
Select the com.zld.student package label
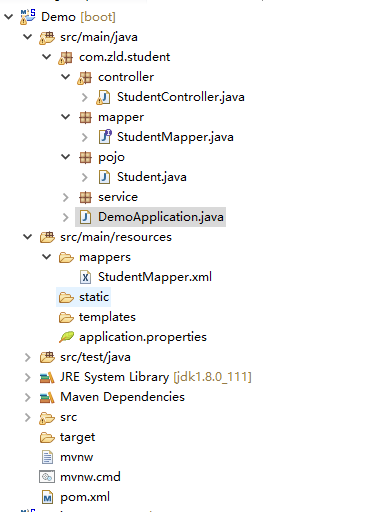[x=125, y=57]
